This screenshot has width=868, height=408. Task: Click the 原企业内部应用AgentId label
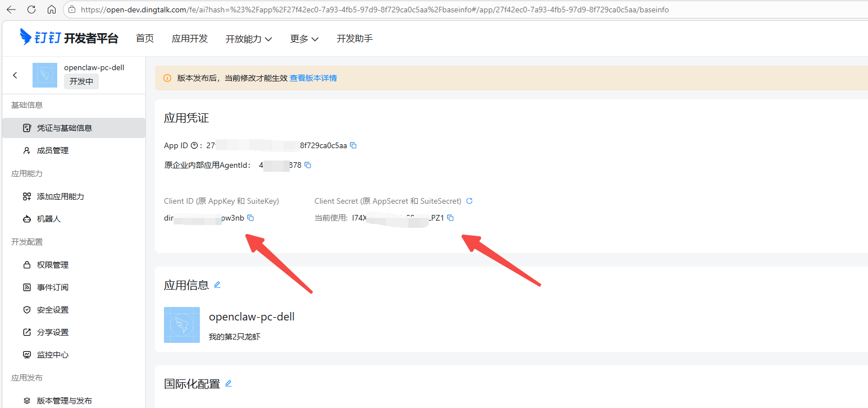coord(208,165)
